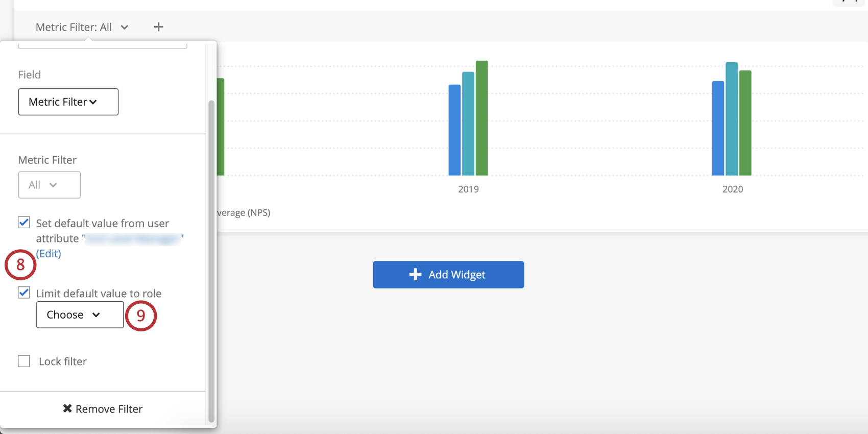Expand the Choose role dropdown
The width and height of the screenshot is (868, 434).
[80, 315]
